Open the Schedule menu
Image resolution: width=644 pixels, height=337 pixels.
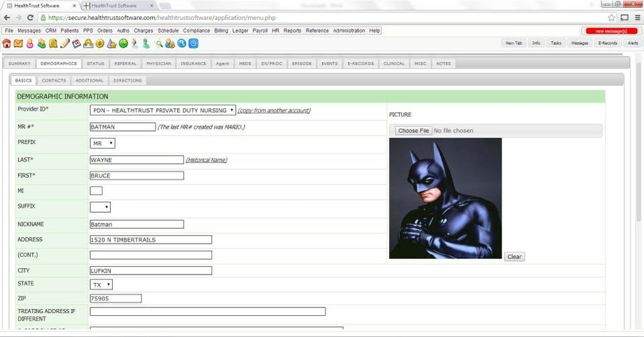(x=168, y=31)
